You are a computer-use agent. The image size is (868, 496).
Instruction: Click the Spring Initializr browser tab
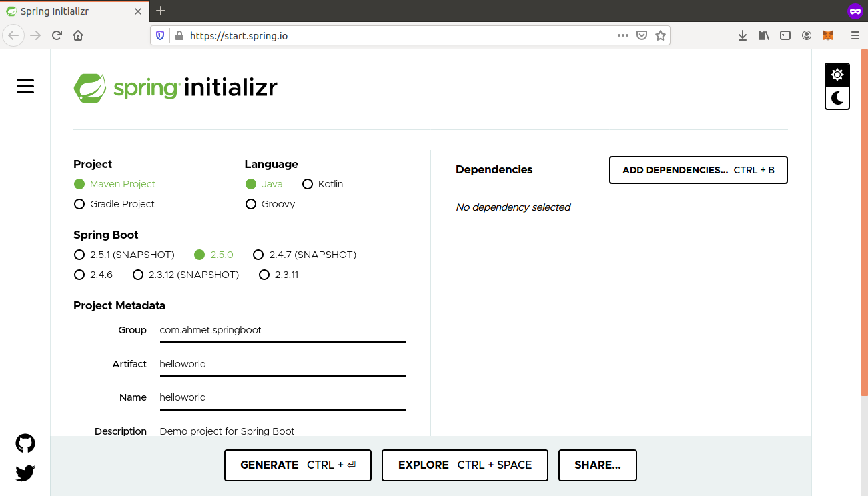[x=75, y=11]
